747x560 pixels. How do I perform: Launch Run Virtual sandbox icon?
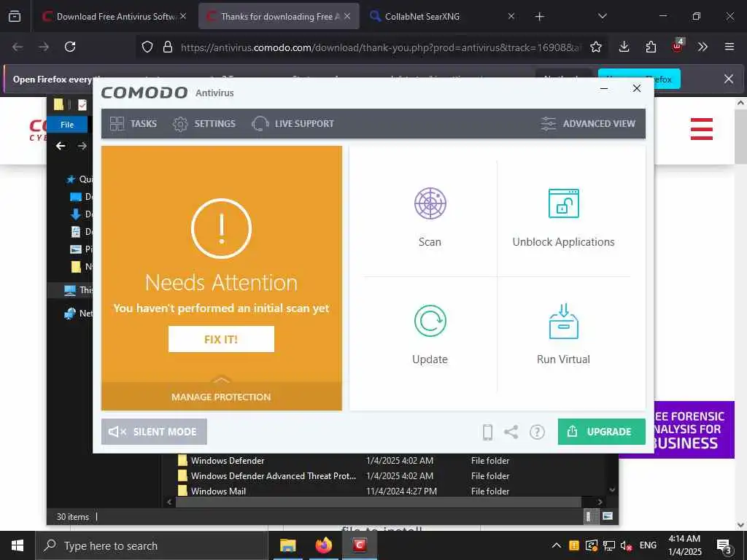564,321
